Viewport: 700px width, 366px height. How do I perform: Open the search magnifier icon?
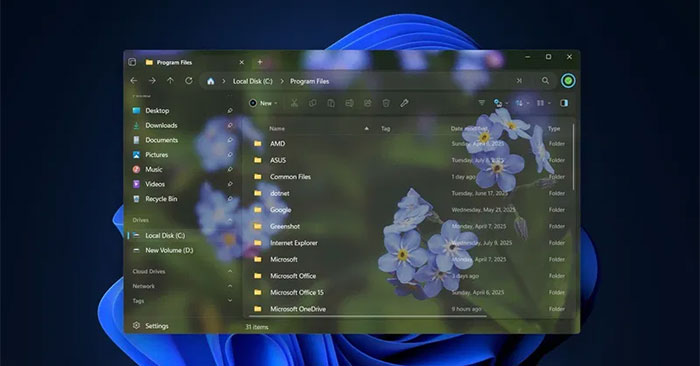click(x=545, y=81)
